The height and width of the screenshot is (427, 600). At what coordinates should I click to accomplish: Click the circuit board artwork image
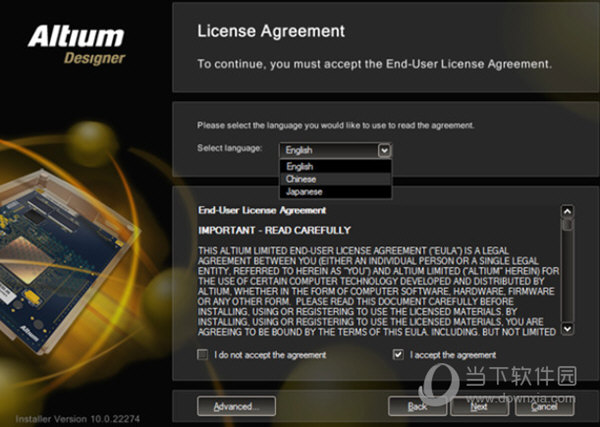(x=67, y=258)
